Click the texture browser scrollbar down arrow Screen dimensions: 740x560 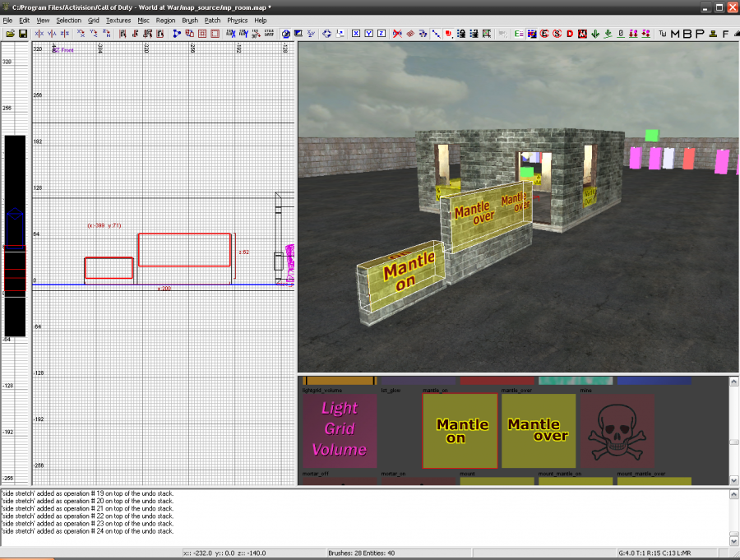click(733, 481)
